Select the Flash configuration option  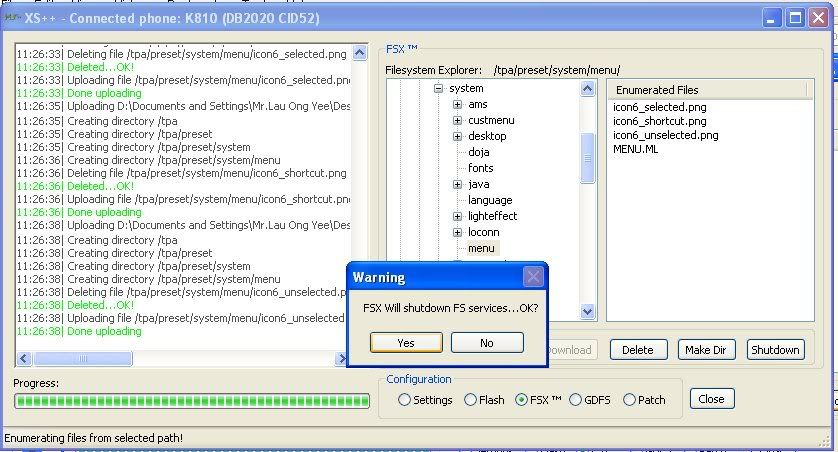tap(471, 400)
